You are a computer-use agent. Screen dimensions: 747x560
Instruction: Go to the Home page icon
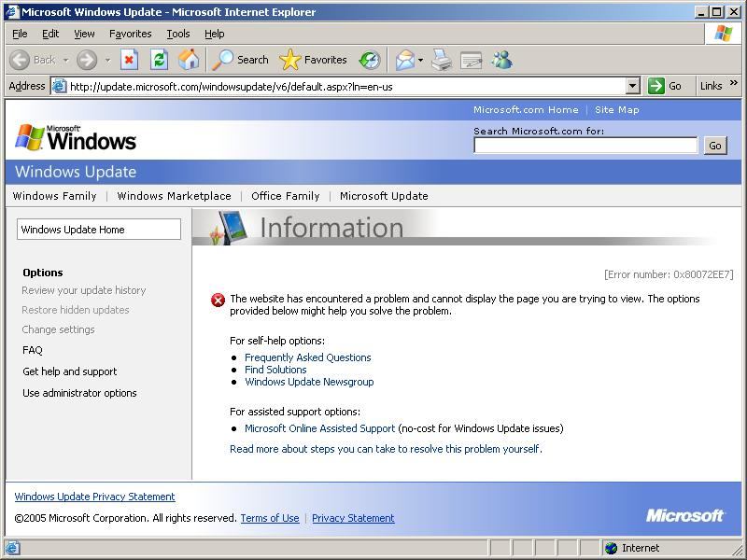[189, 60]
